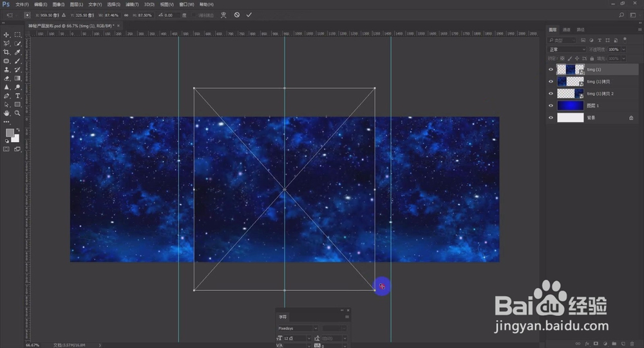644x348 pixels.
Task: Open the 文件(F) menu
Action: tap(22, 5)
